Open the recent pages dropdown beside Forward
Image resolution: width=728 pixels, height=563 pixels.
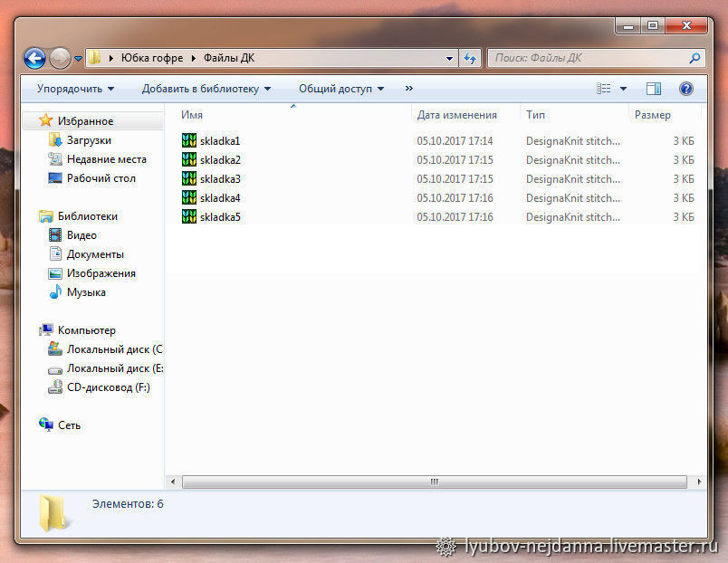pyautogui.click(x=78, y=59)
